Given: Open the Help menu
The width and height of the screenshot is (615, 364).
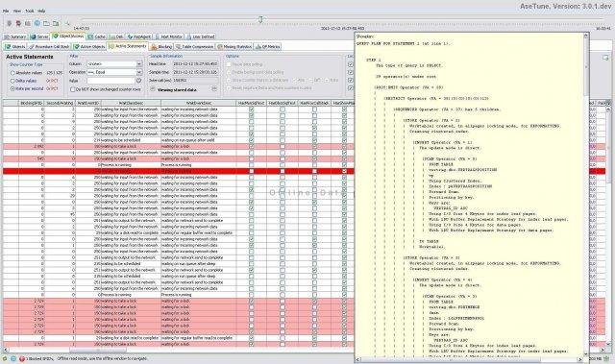Looking at the screenshot, I should click(x=41, y=11).
